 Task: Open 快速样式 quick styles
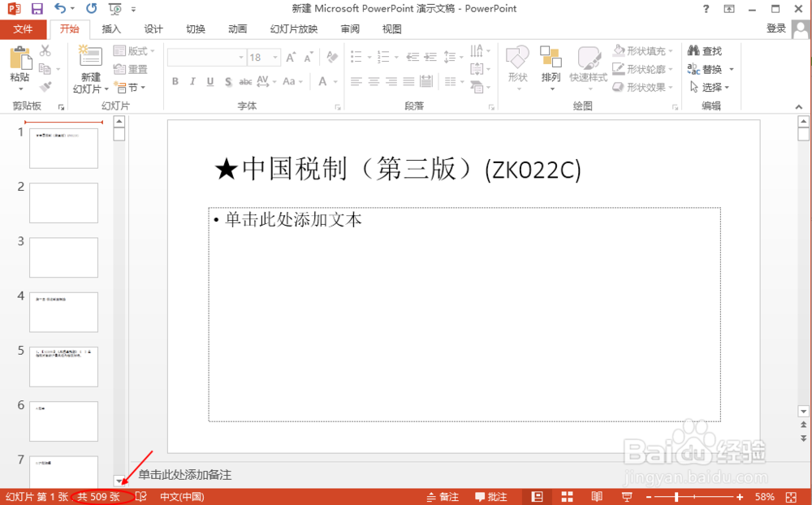click(x=588, y=69)
